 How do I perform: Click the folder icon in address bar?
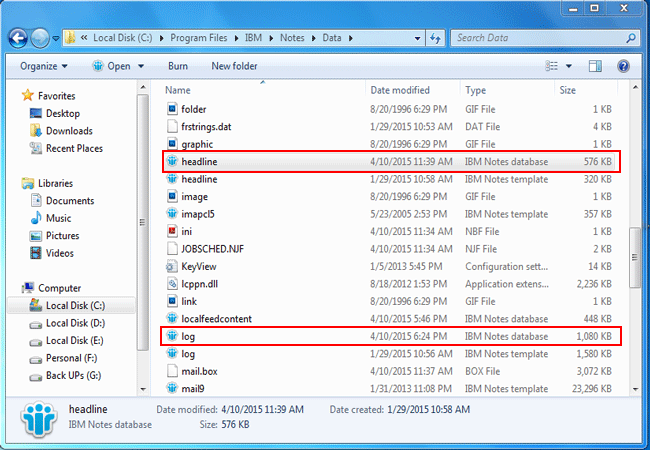[71, 38]
